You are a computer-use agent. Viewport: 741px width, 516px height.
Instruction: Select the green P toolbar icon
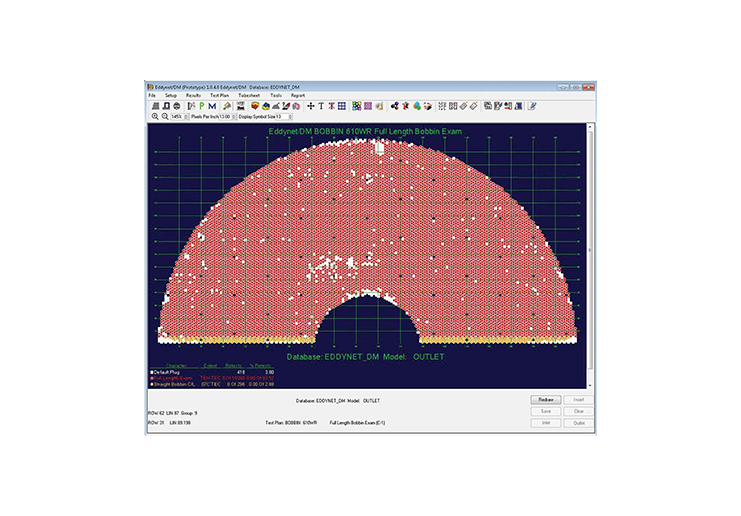coord(202,106)
